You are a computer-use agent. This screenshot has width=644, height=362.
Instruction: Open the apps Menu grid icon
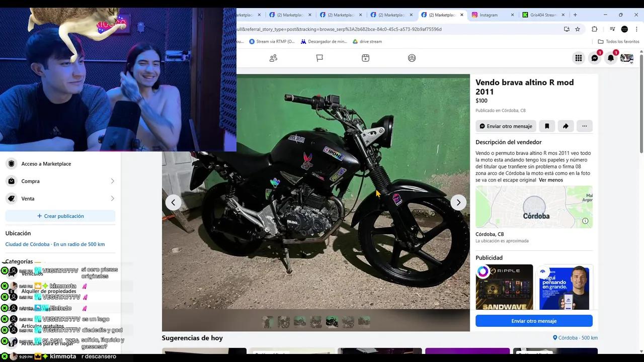579,58
